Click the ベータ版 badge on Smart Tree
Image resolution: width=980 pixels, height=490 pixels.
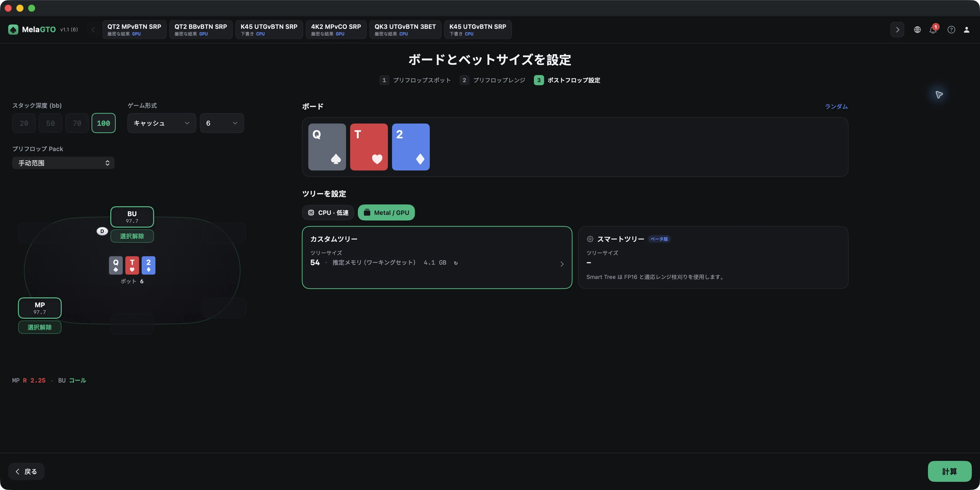tap(659, 239)
